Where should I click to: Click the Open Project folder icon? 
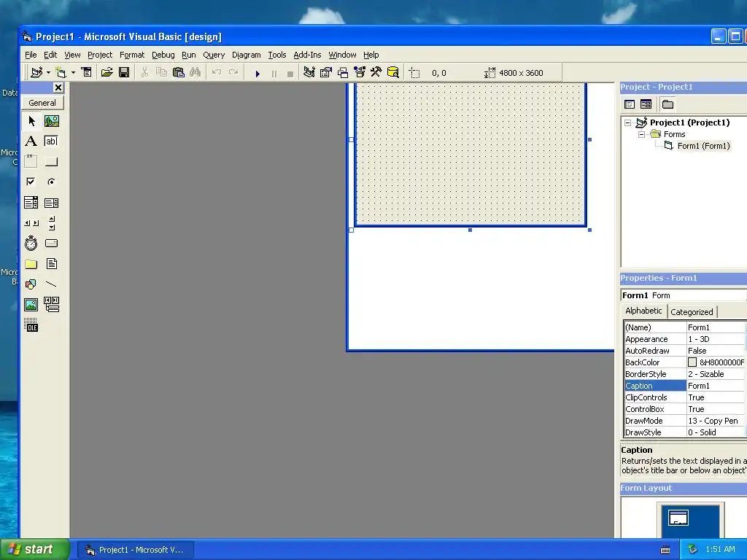[107, 72]
